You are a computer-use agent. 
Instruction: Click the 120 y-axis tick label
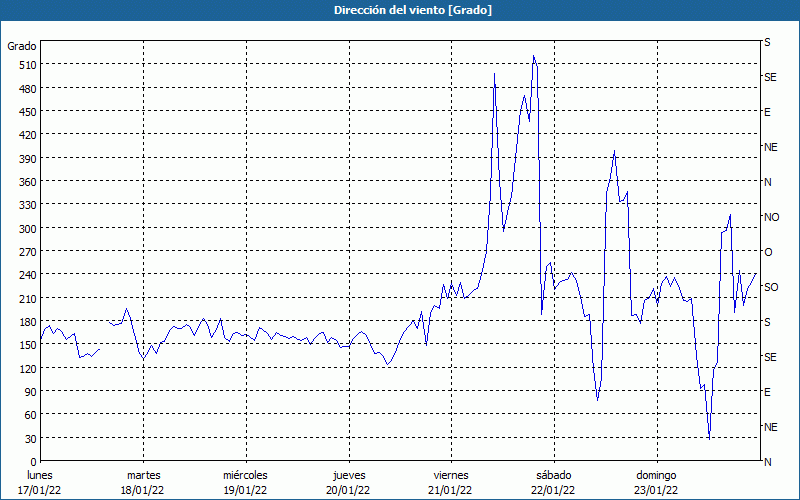tap(28, 368)
